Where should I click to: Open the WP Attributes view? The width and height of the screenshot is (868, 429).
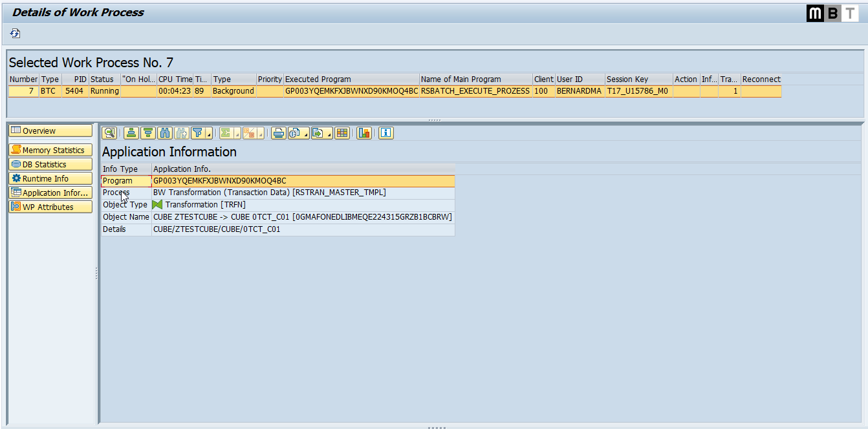50,207
